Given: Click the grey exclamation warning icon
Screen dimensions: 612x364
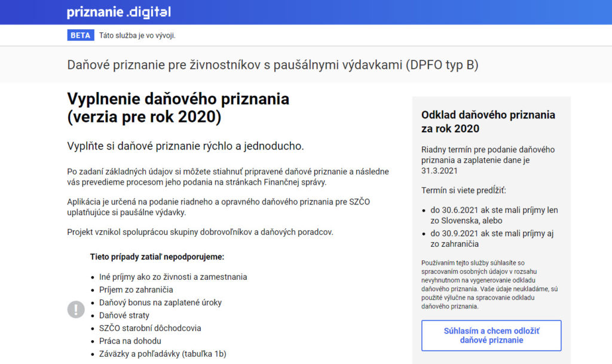Looking at the screenshot, I should click(x=76, y=309).
